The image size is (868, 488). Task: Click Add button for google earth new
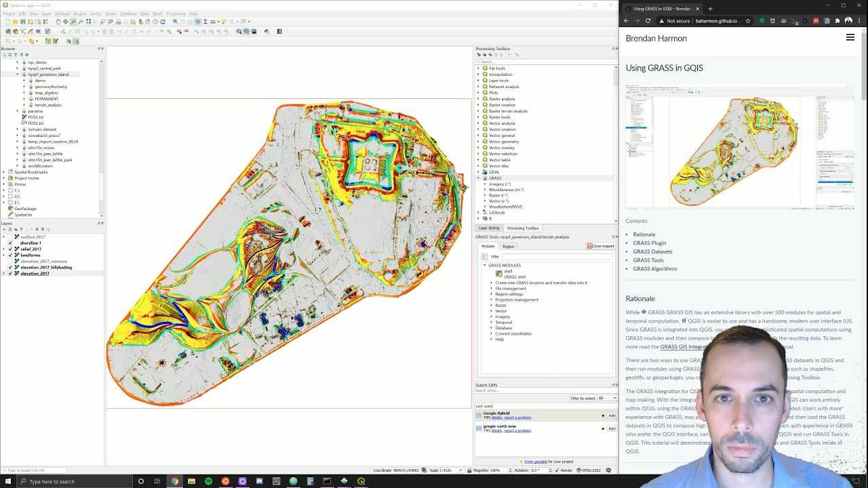(x=612, y=428)
